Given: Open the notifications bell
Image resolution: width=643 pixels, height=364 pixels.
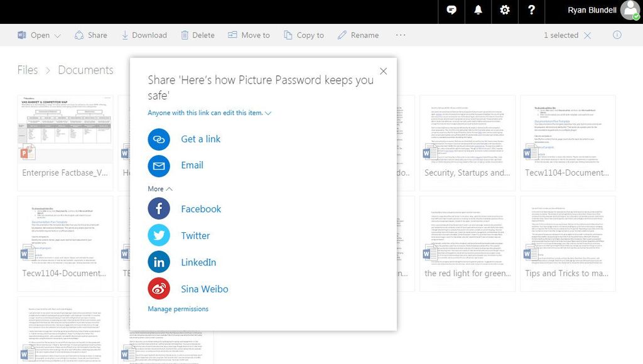Looking at the screenshot, I should coord(478,11).
